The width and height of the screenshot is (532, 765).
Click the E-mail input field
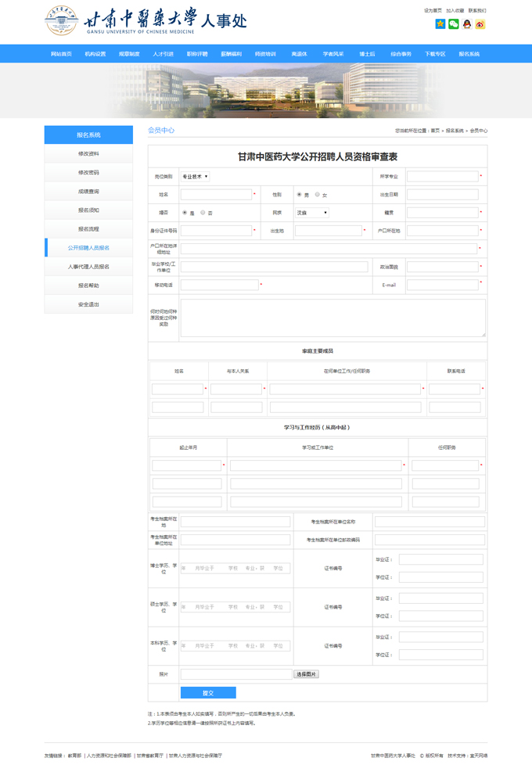[x=442, y=285]
